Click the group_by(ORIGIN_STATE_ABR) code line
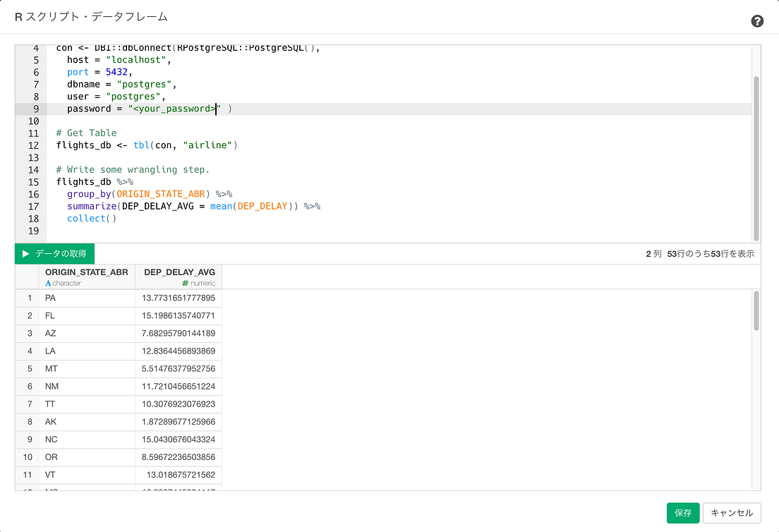This screenshot has height=532, width=779. 150,194
